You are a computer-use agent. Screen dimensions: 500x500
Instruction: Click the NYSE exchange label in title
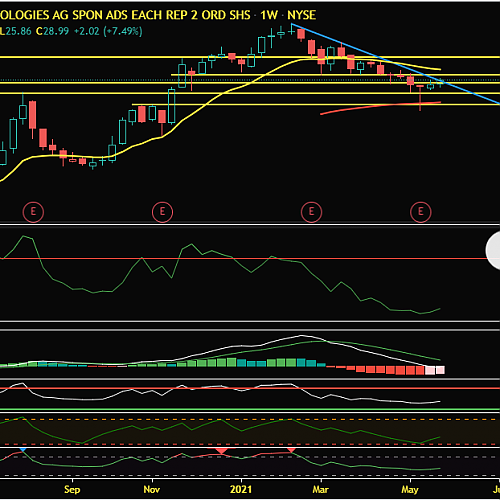302,15
